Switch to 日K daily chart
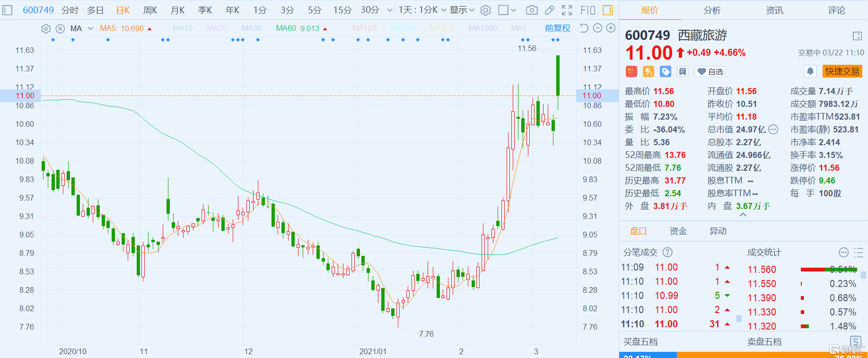This screenshot has width=868, height=358. click(x=123, y=10)
